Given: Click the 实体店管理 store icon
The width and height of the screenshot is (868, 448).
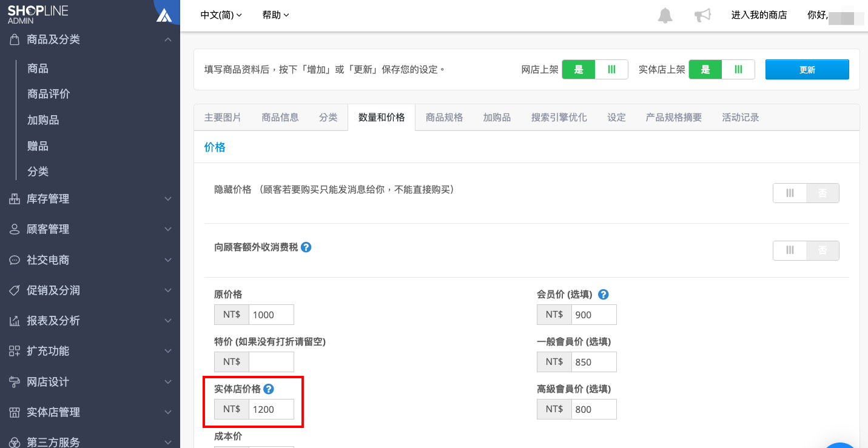Looking at the screenshot, I should 15,412.
